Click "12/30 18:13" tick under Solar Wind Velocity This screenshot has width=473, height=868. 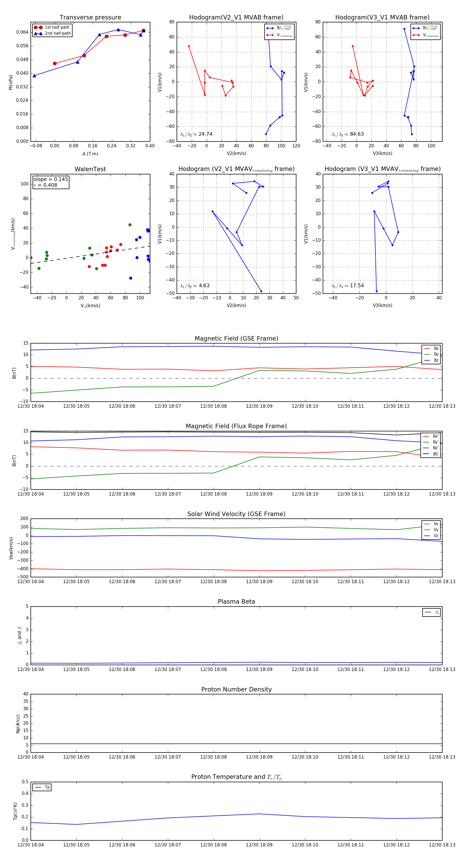[442, 582]
